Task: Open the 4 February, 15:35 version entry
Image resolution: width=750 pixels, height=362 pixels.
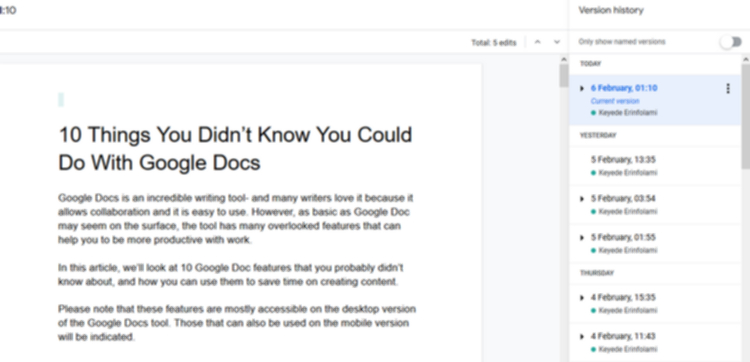Action: click(x=655, y=303)
